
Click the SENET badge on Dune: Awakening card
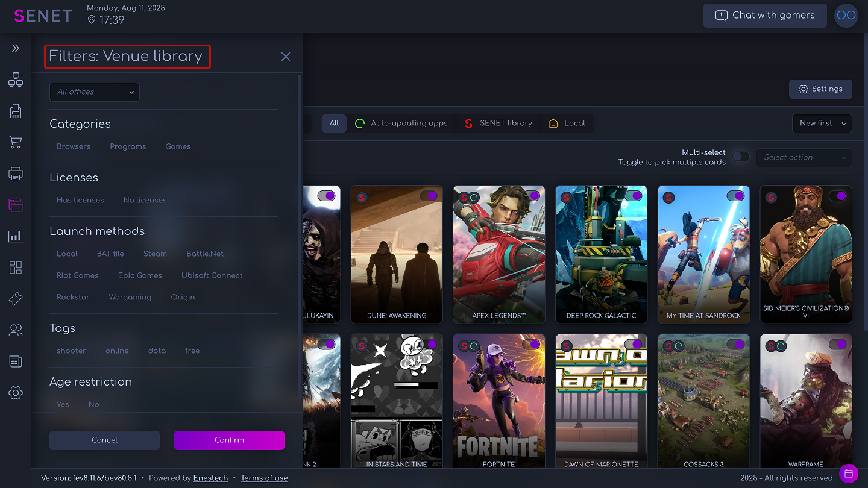point(362,197)
